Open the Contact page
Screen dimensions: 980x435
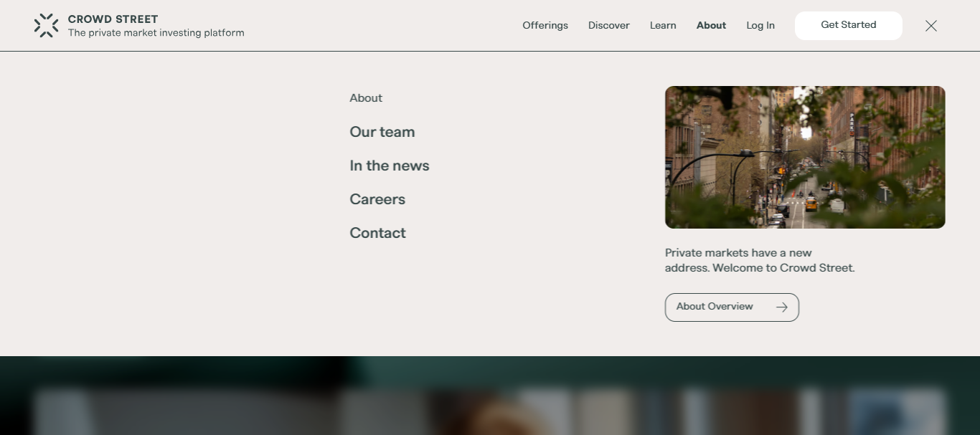[x=377, y=233]
